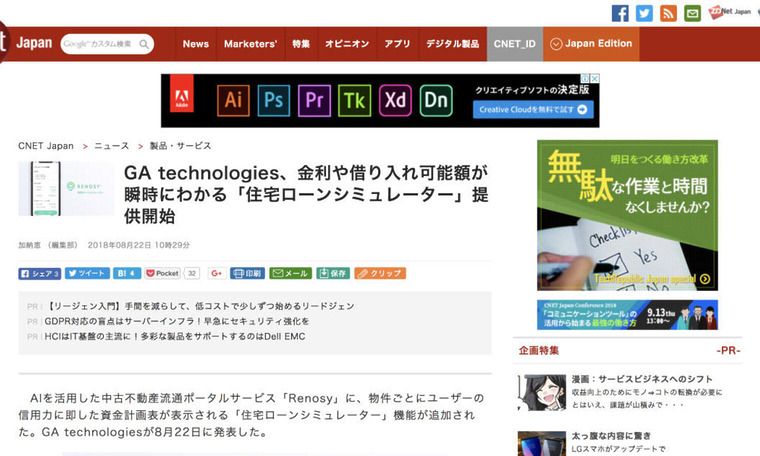Open the Renosy article thumbnail image

[x=66, y=189]
